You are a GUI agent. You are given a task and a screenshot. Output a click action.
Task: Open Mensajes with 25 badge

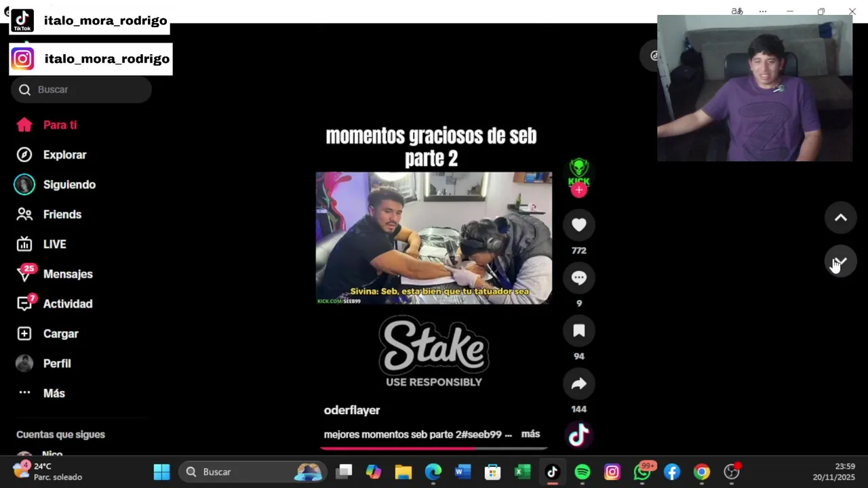[54, 274]
